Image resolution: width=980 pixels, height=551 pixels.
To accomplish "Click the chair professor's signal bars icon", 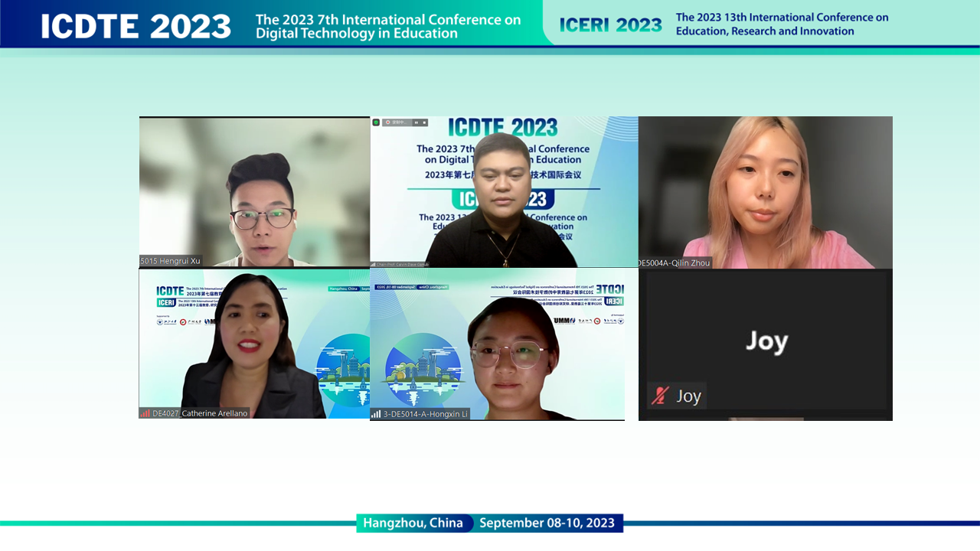I will (374, 264).
